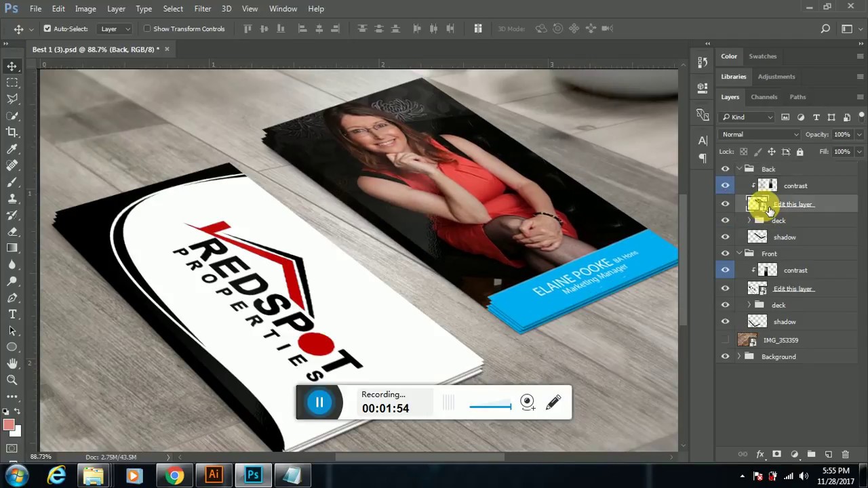Hide the Back group layer
This screenshot has width=868, height=488.
coord(726,169)
